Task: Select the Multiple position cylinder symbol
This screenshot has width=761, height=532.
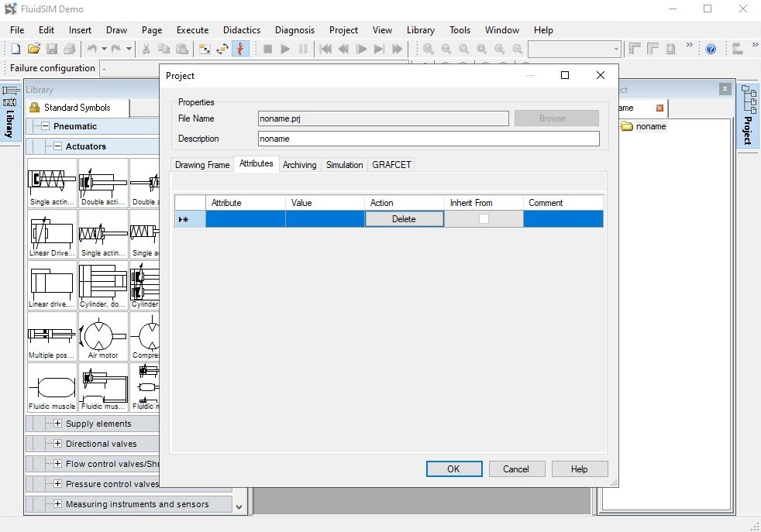Action: pos(52,336)
